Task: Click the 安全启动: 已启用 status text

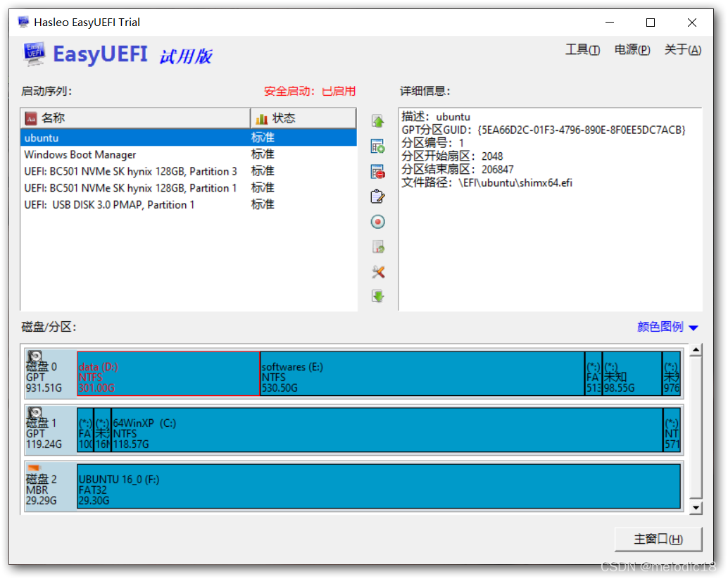Action: [310, 91]
